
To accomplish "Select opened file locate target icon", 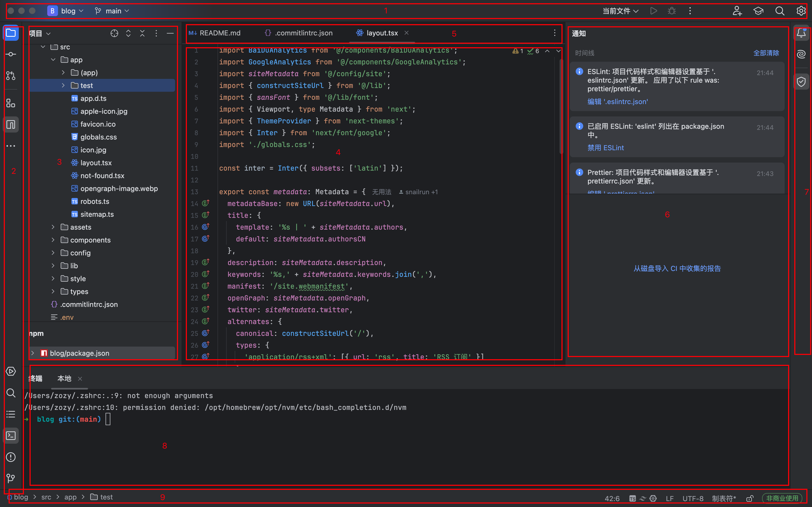I will click(114, 34).
